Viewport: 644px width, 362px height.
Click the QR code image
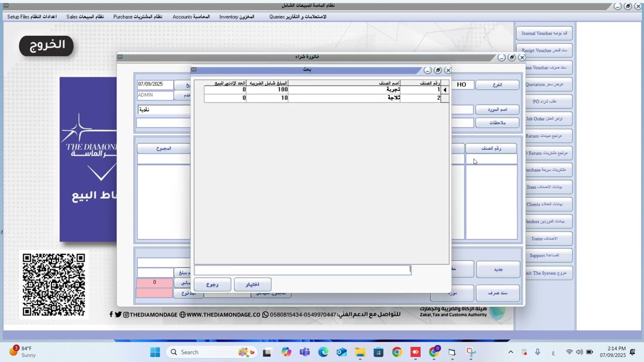click(54, 285)
